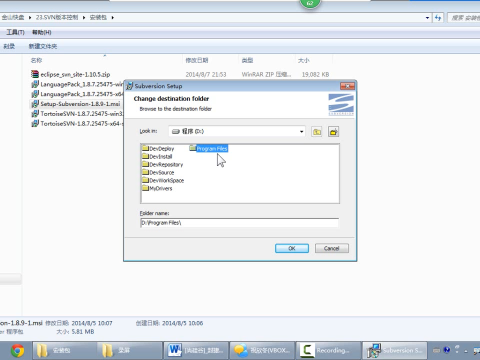The height and width of the screenshot is (360, 480).
Task: Click the TortoiseSVN-win32 installer icon
Action: click(x=35, y=114)
